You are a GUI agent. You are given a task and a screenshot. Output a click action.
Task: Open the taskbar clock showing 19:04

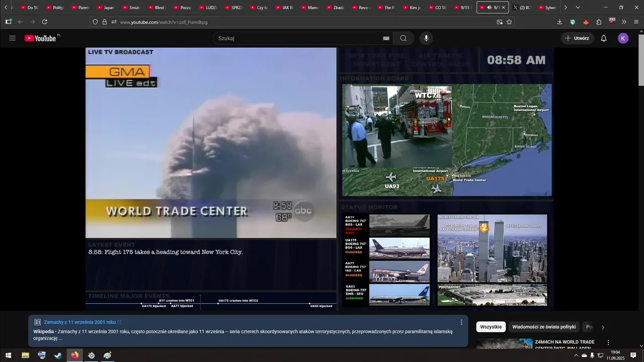pyautogui.click(x=615, y=355)
